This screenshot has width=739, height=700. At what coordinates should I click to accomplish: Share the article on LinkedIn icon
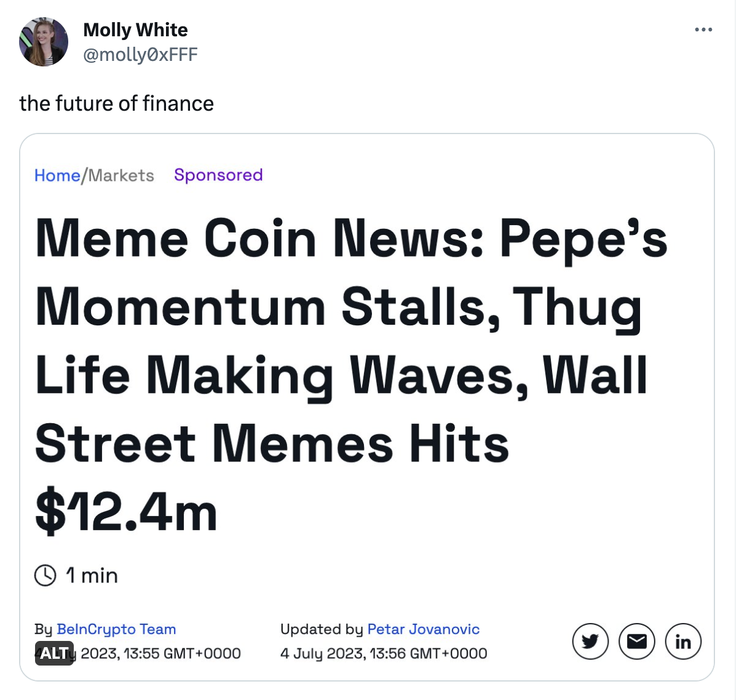click(x=683, y=642)
